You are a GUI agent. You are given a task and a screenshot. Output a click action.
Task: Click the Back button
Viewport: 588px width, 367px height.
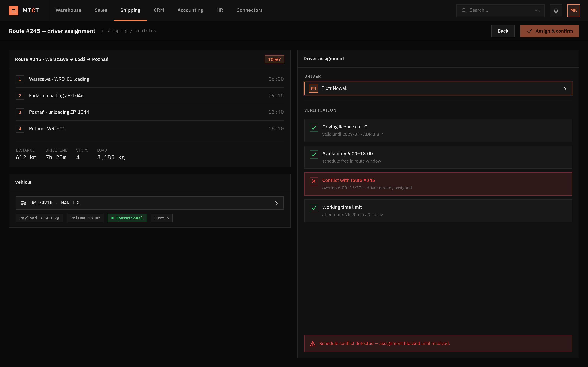(x=503, y=31)
